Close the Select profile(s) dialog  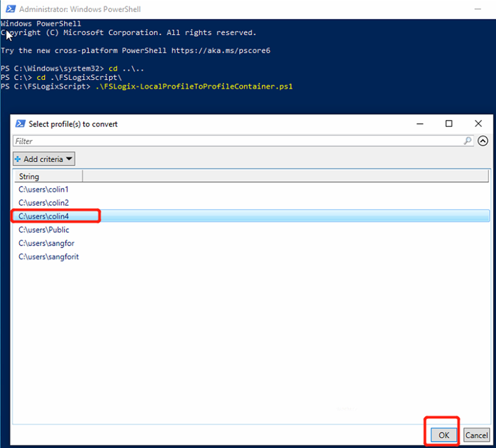click(478, 124)
